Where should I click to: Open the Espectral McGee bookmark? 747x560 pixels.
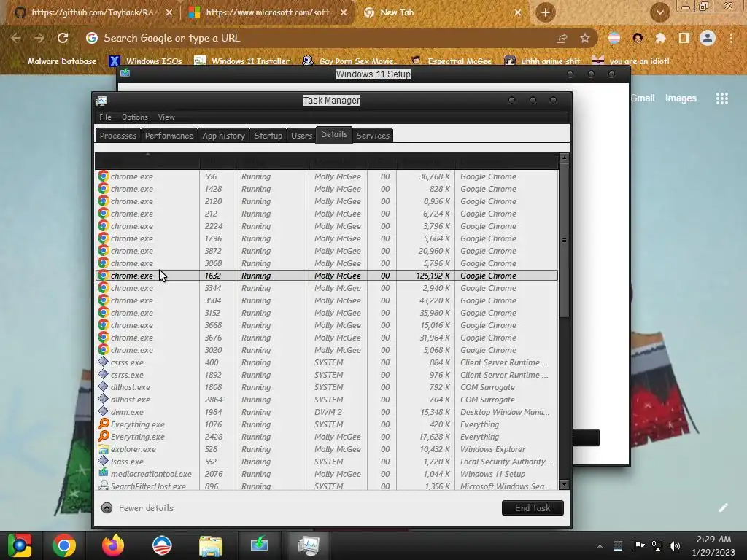pos(451,61)
